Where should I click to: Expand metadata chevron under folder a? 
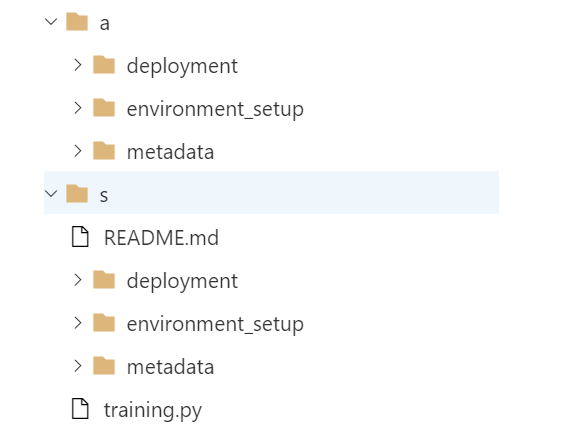tap(77, 151)
